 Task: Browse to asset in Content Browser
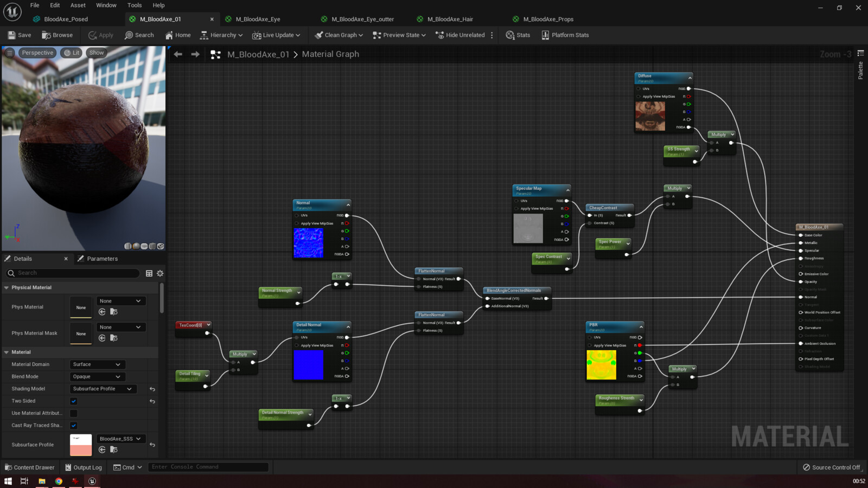pyautogui.click(x=57, y=35)
